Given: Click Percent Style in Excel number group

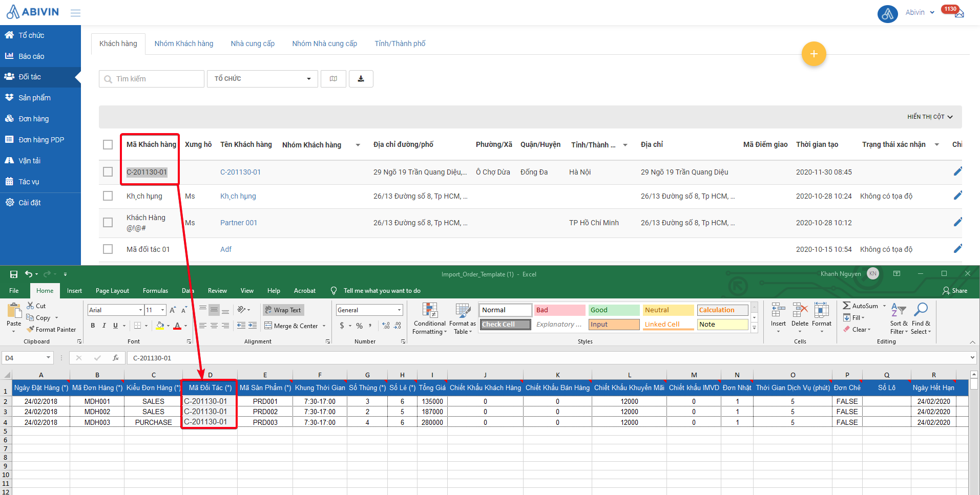Looking at the screenshot, I should click(x=360, y=326).
